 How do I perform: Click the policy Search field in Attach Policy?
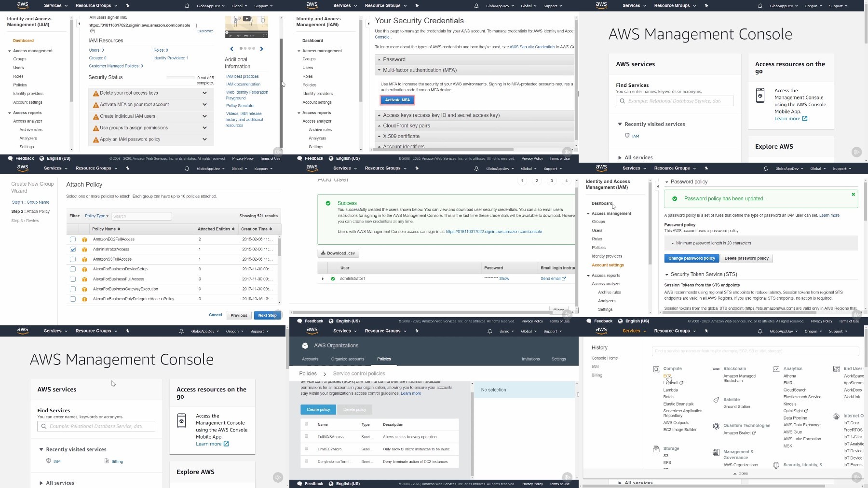(142, 216)
